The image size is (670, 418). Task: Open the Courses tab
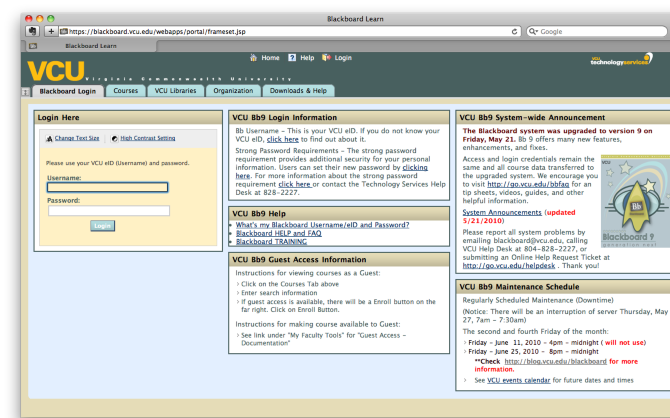click(126, 91)
